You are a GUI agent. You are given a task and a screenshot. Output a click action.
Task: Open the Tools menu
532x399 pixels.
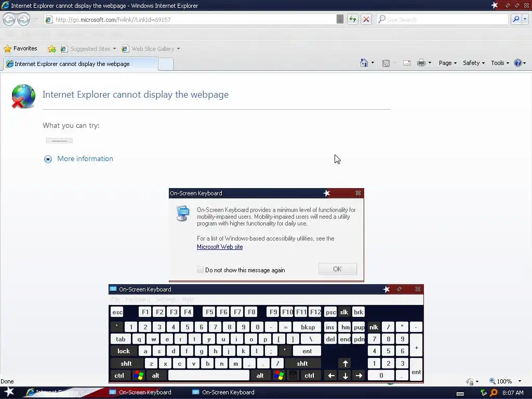tap(500, 63)
